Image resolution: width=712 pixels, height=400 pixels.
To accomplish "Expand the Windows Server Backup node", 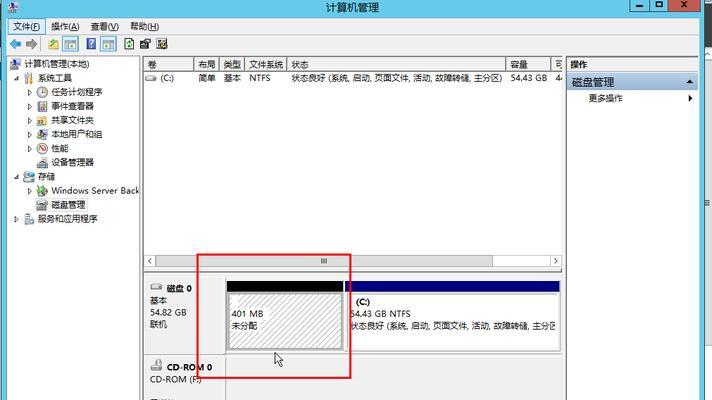I will pos(30,191).
